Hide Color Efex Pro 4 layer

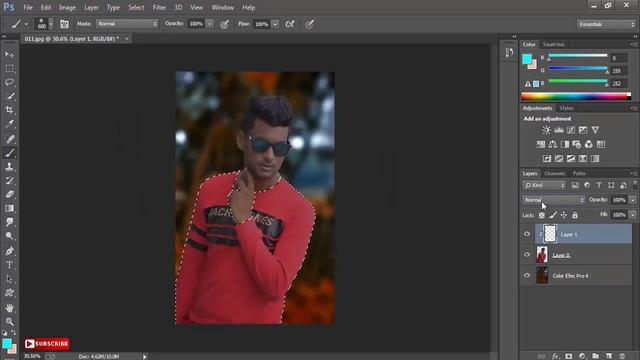pyautogui.click(x=527, y=276)
